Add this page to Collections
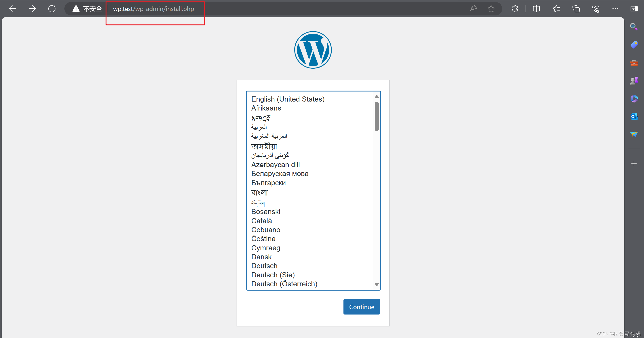Viewport: 644px width, 338px height. point(576,9)
